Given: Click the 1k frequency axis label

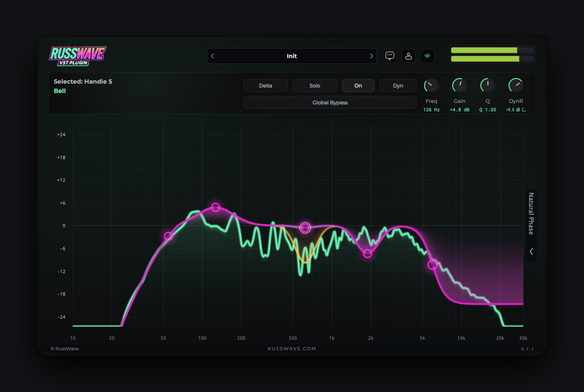Looking at the screenshot, I should 332,338.
